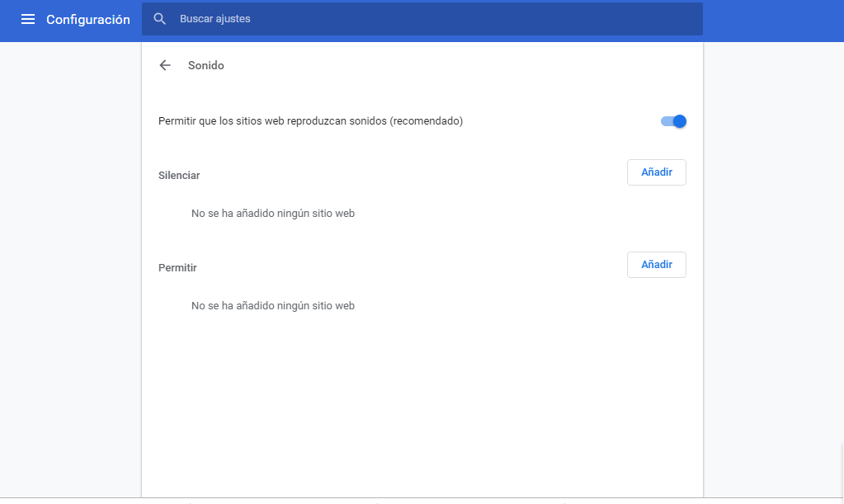Click blank space between Silenciar and its Añadir
The height and width of the screenshot is (504, 844).
point(413,174)
